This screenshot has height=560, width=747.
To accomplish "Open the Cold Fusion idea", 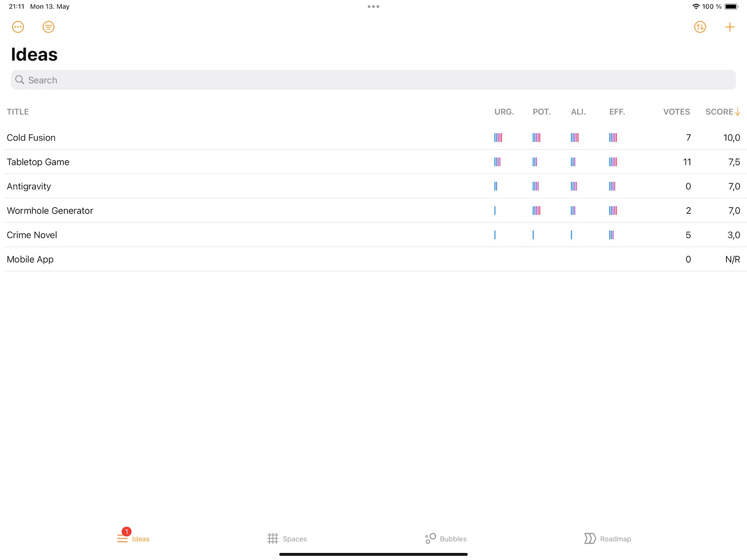I will tap(31, 138).
